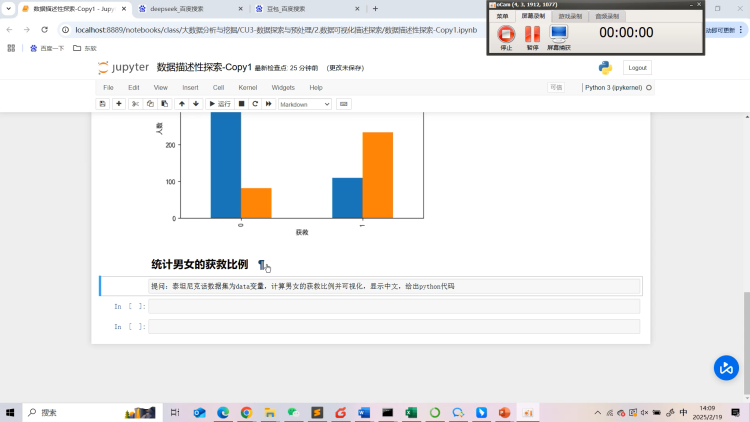The height and width of the screenshot is (422, 750).
Task: Move the selected cell up
Action: coord(181,104)
